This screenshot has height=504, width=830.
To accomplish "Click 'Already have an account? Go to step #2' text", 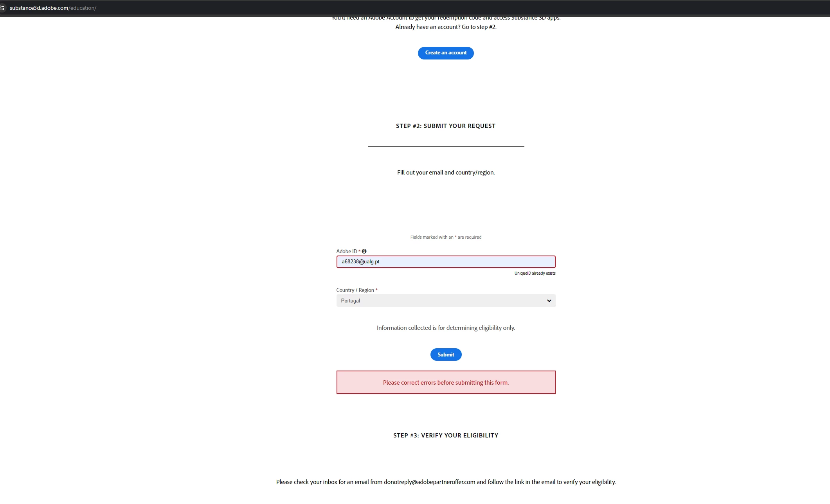I will point(445,27).
